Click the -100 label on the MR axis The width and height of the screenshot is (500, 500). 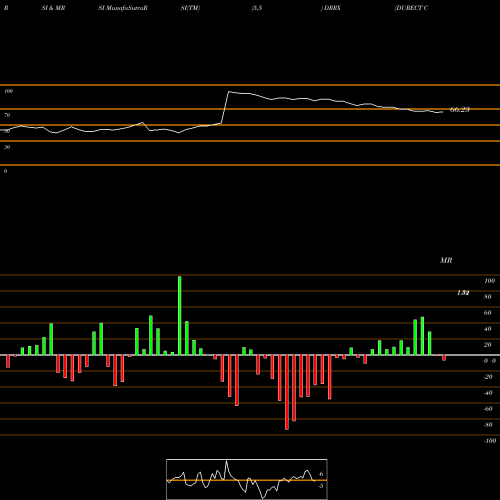[489, 441]
